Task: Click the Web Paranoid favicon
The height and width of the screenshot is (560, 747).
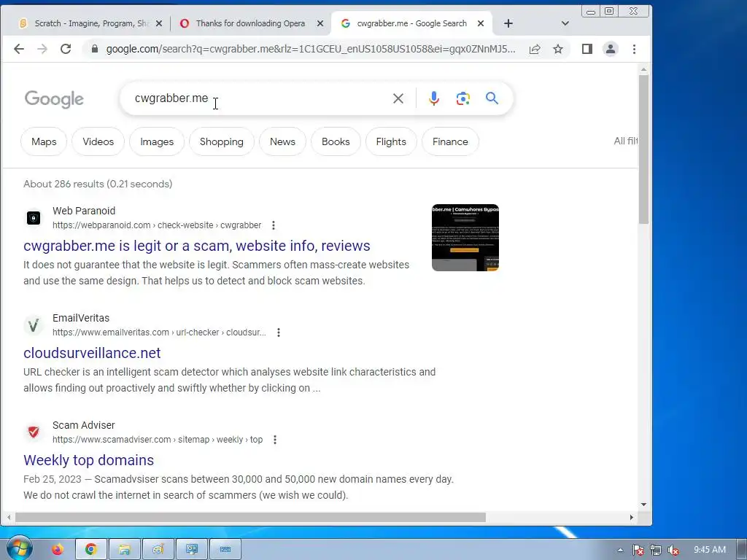Action: click(x=34, y=218)
